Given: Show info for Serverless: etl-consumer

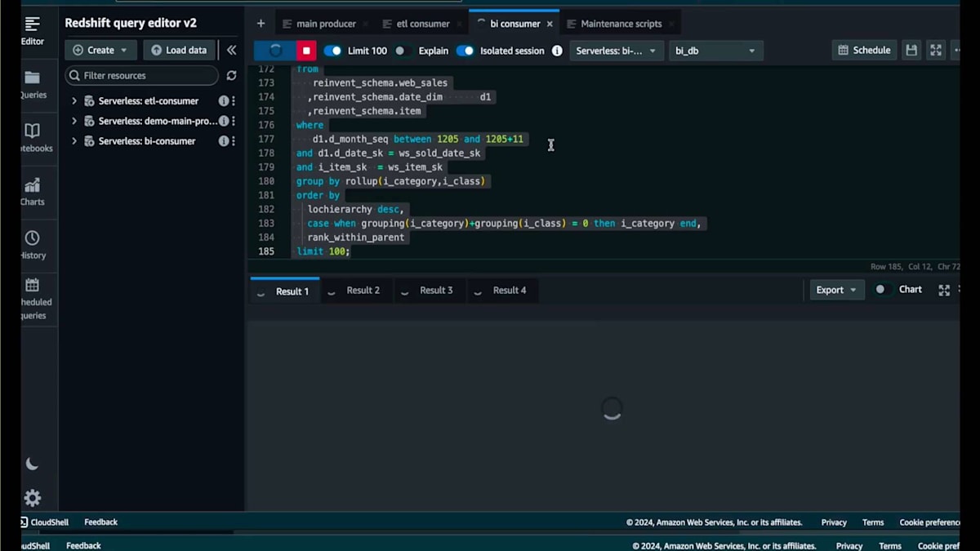Looking at the screenshot, I should 223,101.
